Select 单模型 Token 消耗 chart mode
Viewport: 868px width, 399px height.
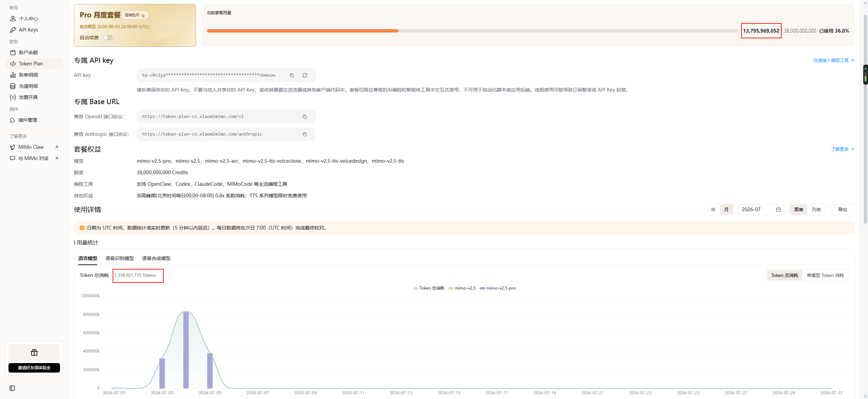click(x=825, y=275)
